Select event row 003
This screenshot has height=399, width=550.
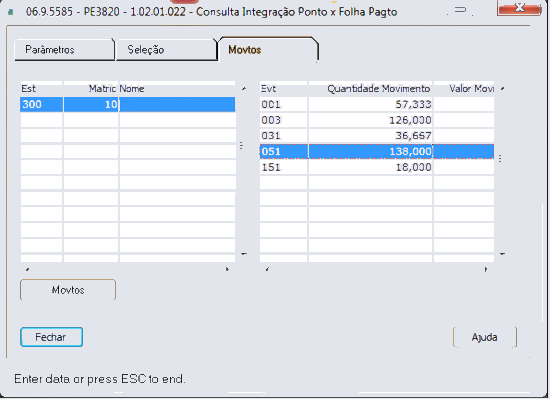point(377,120)
